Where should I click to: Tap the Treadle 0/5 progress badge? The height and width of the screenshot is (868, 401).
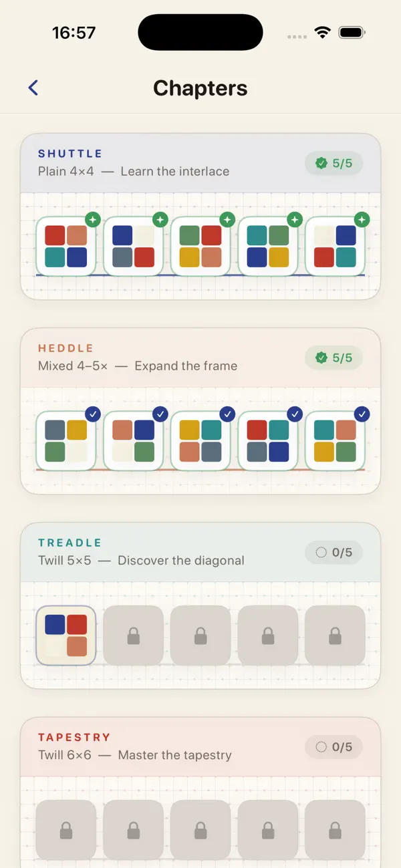click(334, 553)
